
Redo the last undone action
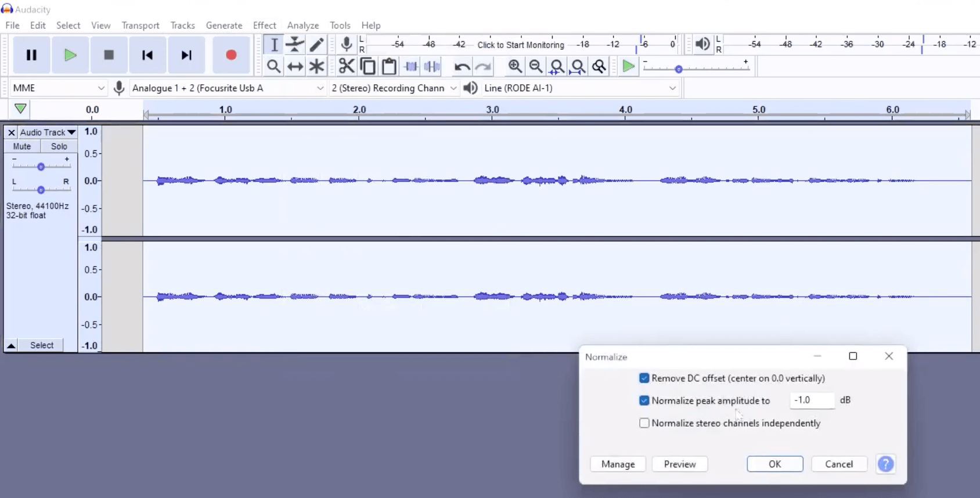coord(483,67)
